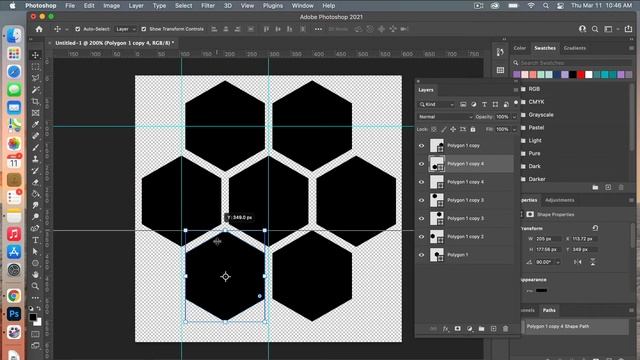640x360 pixels.
Task: Select the Lasso tool
Action: point(36,78)
